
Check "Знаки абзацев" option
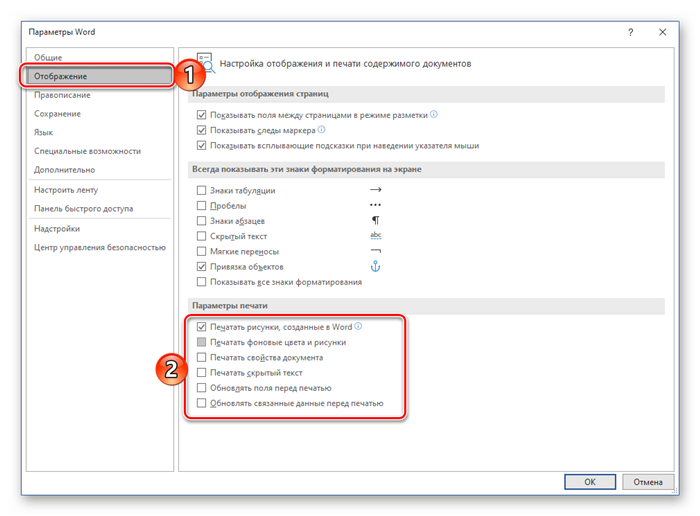[x=202, y=221]
